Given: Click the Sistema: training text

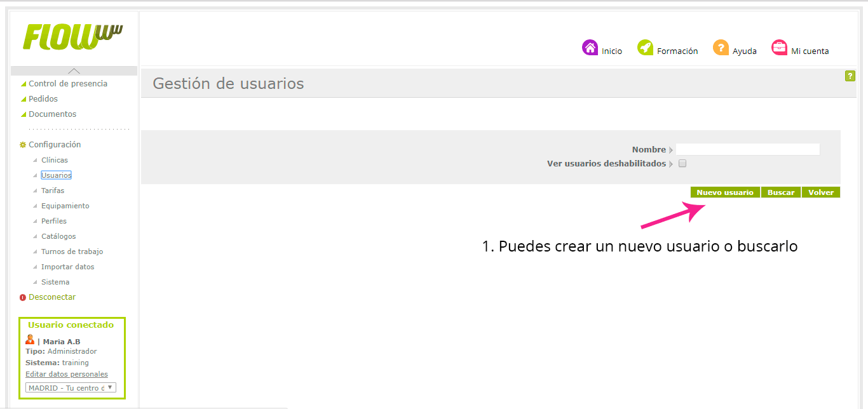Looking at the screenshot, I should 57,363.
